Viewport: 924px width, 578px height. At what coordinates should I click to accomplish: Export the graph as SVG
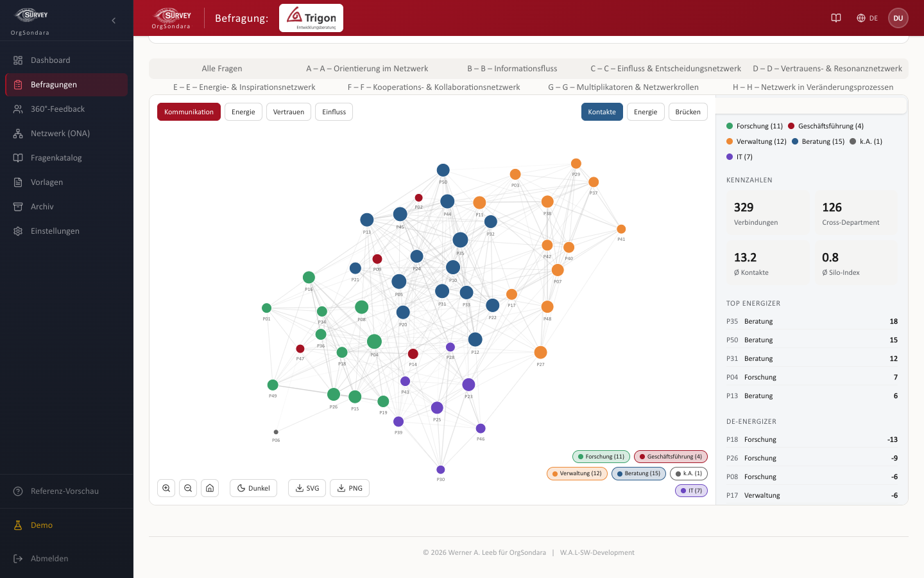pos(307,488)
